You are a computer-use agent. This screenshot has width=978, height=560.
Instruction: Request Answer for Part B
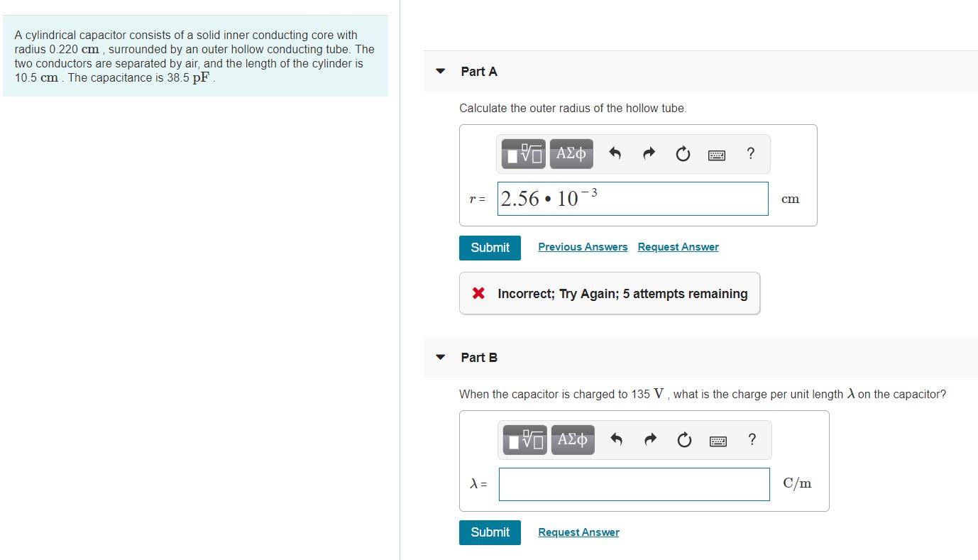click(578, 532)
